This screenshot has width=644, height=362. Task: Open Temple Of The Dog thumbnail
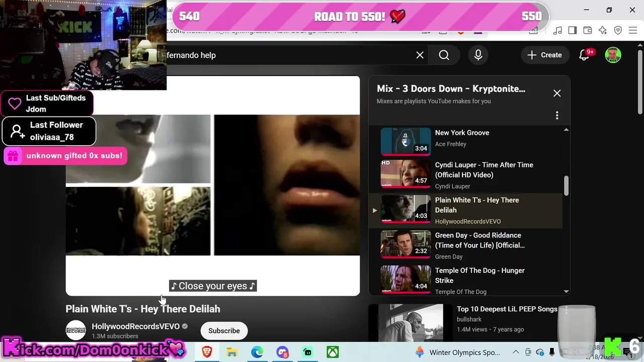point(406,279)
